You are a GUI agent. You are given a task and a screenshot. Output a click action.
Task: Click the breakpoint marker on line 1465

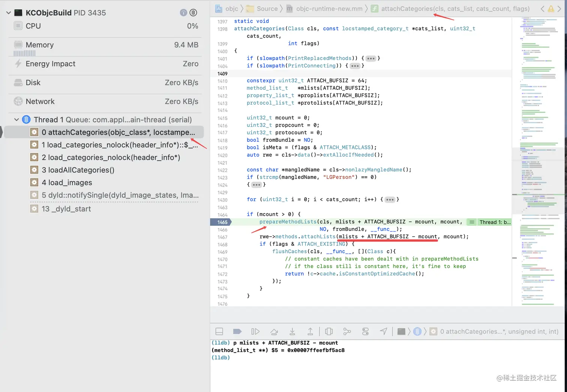(x=221, y=222)
